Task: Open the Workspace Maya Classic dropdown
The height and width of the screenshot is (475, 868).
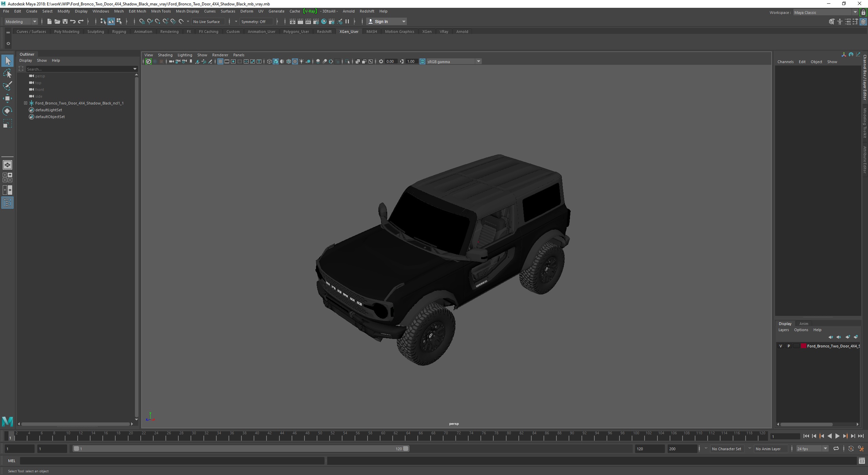Action: (825, 13)
